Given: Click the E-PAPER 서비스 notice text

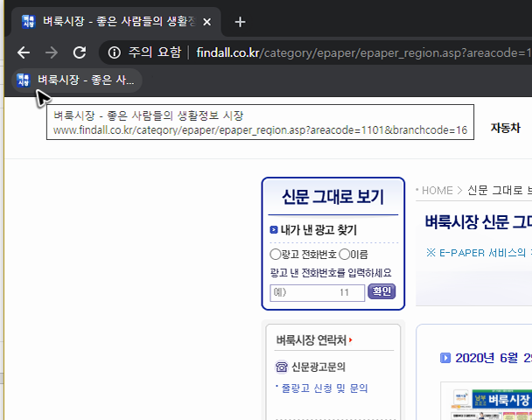Looking at the screenshot, I should tap(479, 253).
